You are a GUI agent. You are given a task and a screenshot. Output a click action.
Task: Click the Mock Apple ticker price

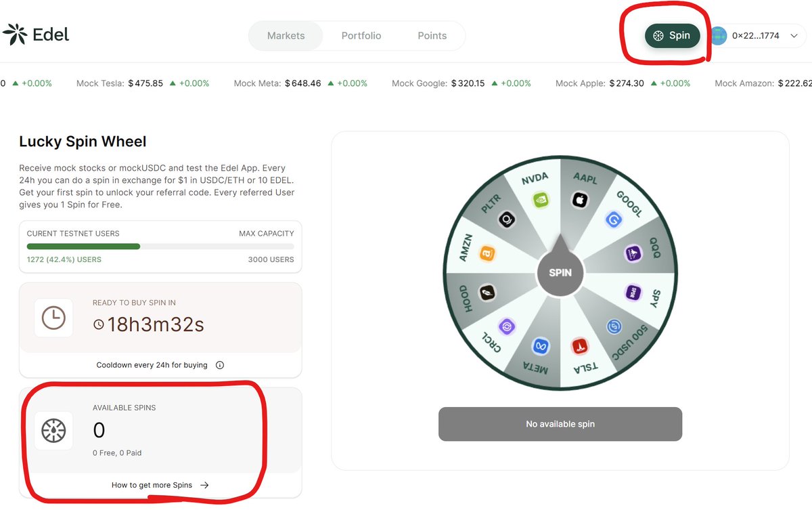pos(627,83)
